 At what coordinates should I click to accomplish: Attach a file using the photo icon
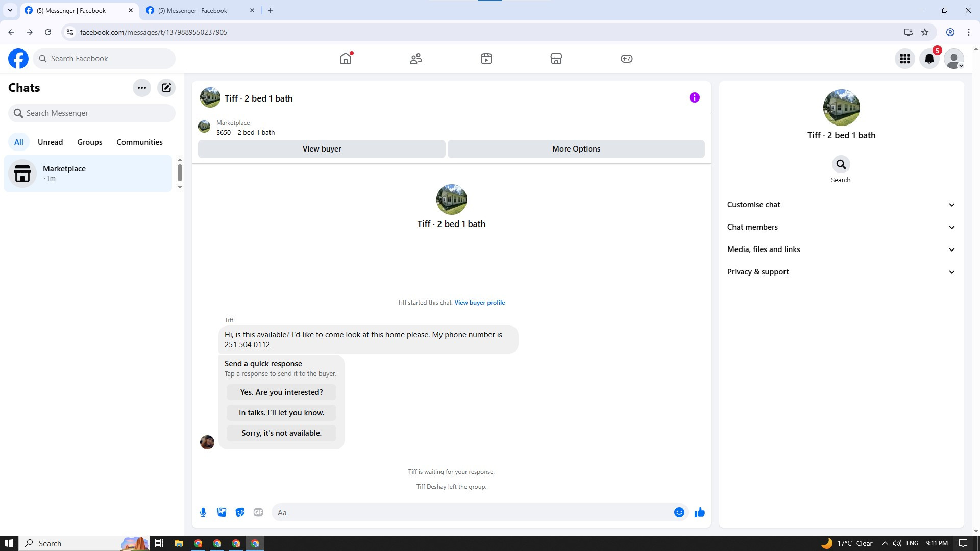tap(222, 512)
